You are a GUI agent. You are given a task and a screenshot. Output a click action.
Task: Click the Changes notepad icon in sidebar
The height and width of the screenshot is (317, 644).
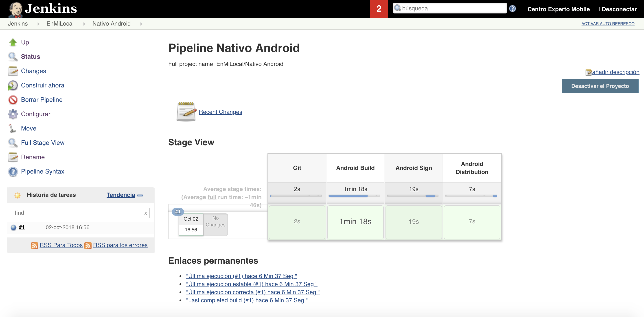(x=13, y=71)
